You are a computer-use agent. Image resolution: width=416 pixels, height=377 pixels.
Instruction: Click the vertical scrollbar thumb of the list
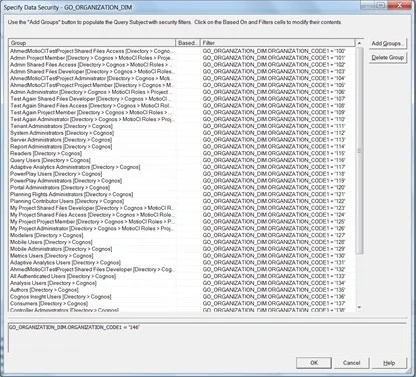(x=359, y=151)
